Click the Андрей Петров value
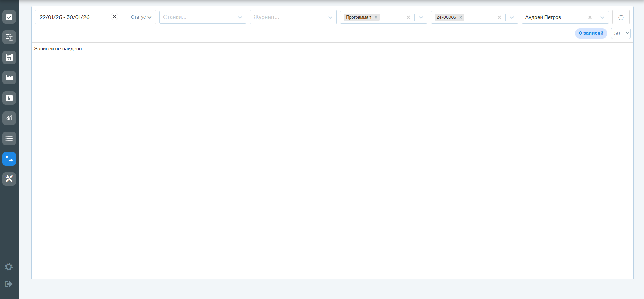644x299 pixels. [543, 17]
